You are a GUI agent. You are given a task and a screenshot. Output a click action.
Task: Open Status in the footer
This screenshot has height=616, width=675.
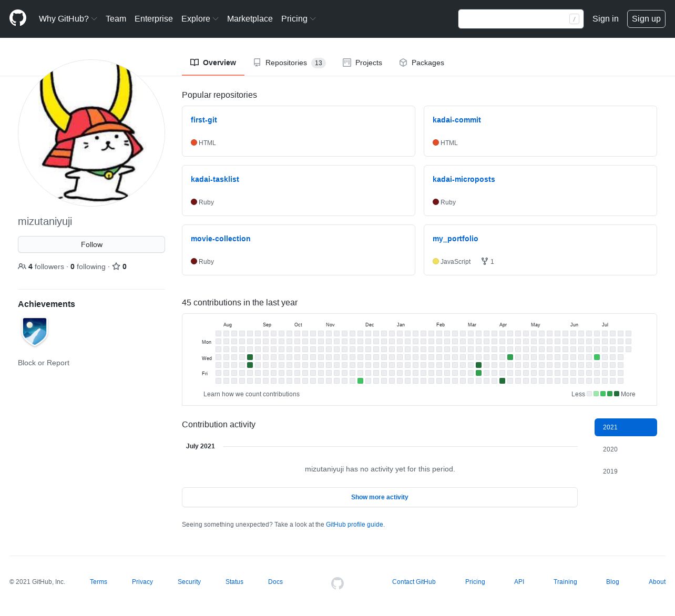tap(234, 582)
